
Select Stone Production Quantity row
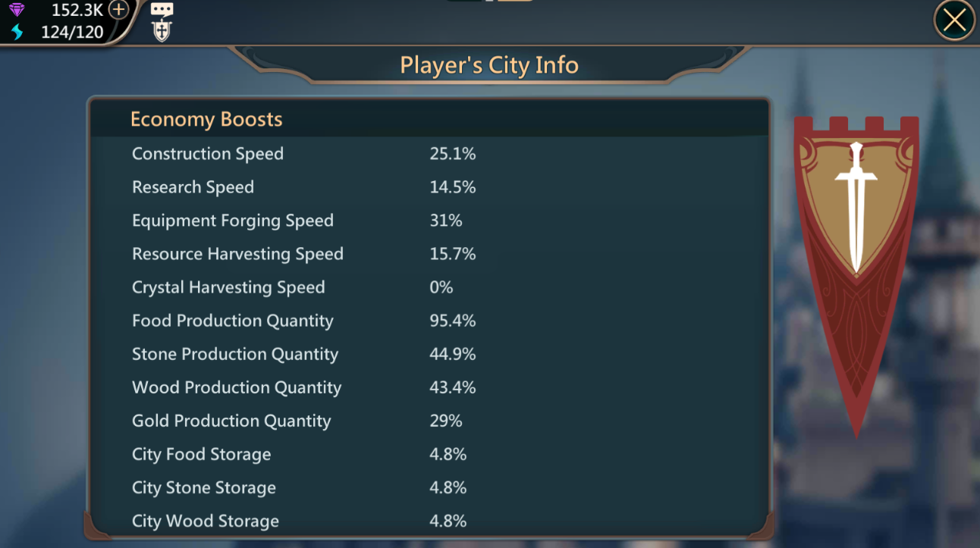click(x=429, y=354)
